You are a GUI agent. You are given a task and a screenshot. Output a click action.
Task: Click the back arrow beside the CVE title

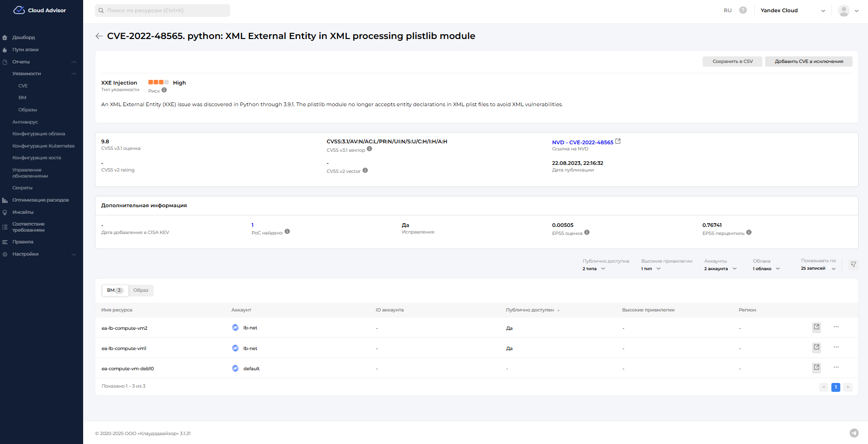99,36
